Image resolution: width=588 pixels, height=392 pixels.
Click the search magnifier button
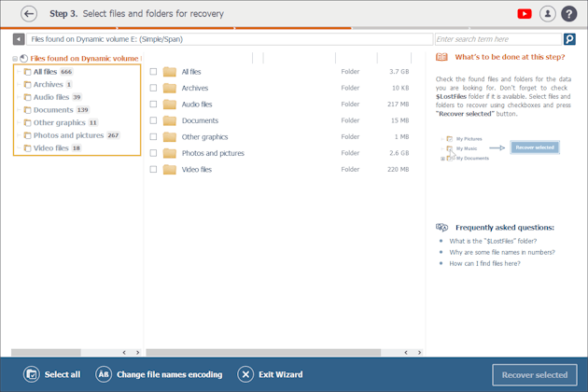pyautogui.click(x=569, y=39)
